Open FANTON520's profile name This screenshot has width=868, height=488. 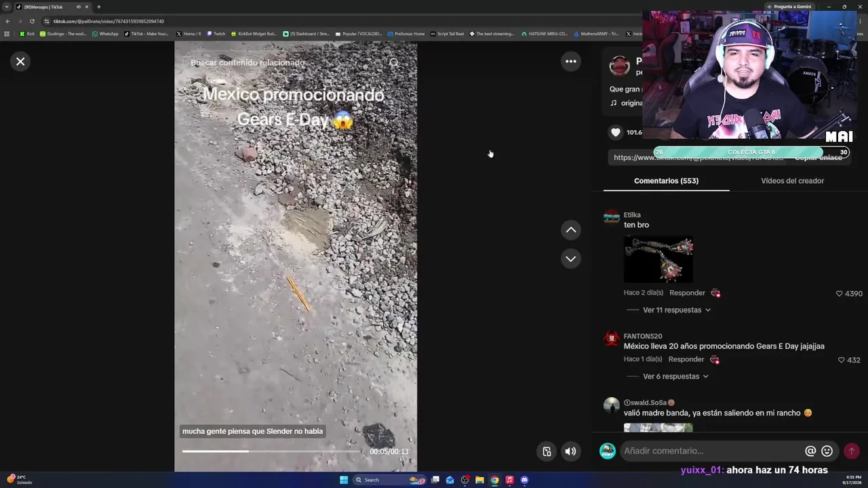coord(643,336)
